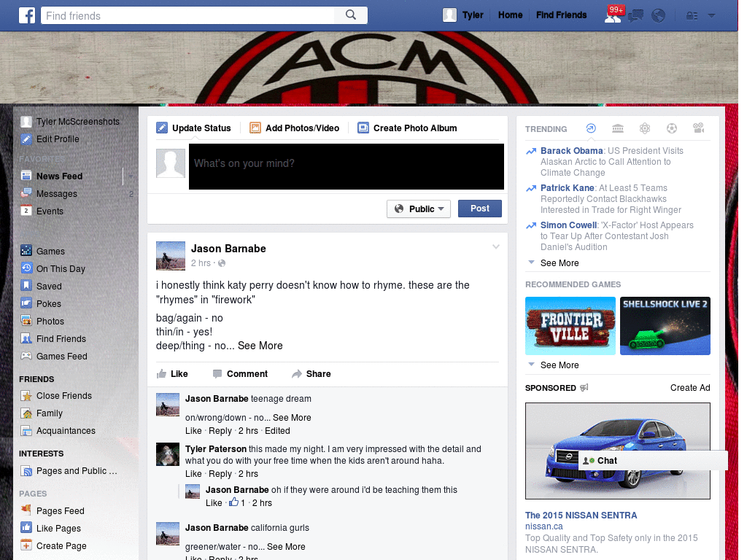The image size is (747, 560).
Task: Open the Patrick Kane trending story
Action: click(567, 187)
